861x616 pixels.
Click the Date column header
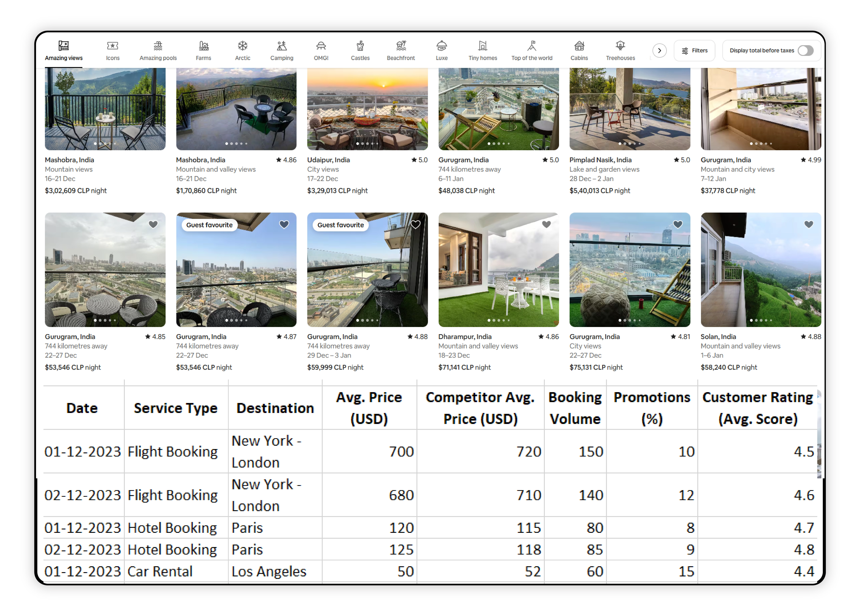click(x=82, y=408)
